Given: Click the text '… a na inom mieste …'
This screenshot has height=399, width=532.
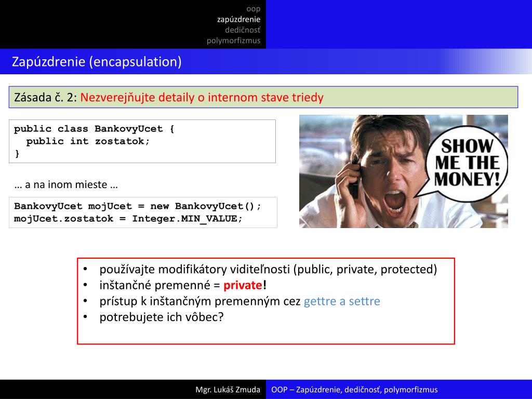Looking at the screenshot, I should coord(66,184).
